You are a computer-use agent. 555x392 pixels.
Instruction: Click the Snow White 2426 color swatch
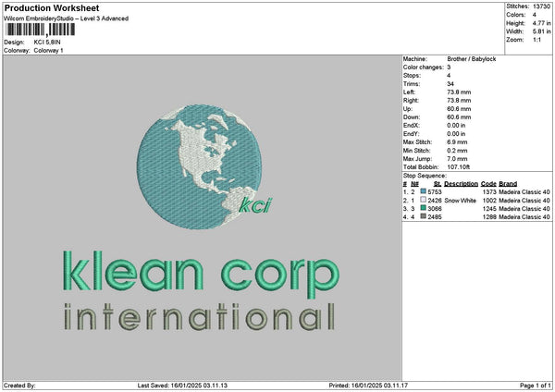click(423, 200)
